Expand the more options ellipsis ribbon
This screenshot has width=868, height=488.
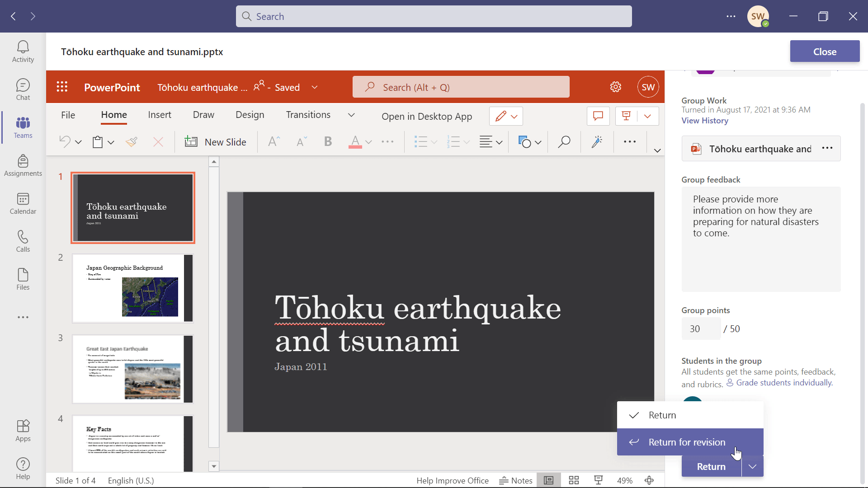tap(630, 141)
